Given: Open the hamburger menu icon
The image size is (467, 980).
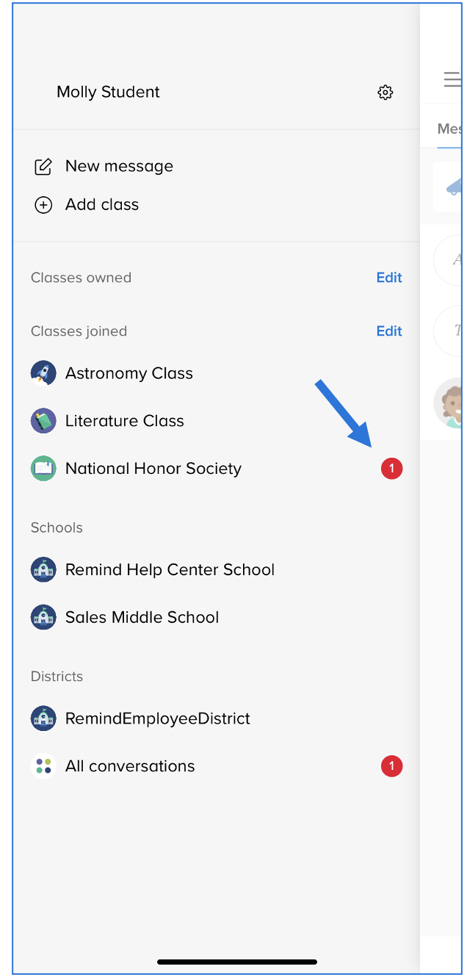Looking at the screenshot, I should [452, 79].
